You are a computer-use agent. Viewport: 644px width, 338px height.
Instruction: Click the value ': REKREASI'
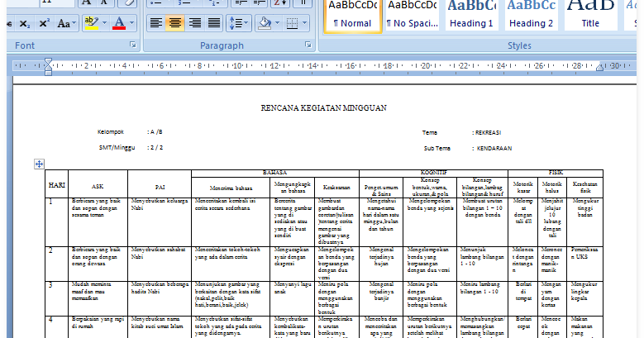coord(487,133)
